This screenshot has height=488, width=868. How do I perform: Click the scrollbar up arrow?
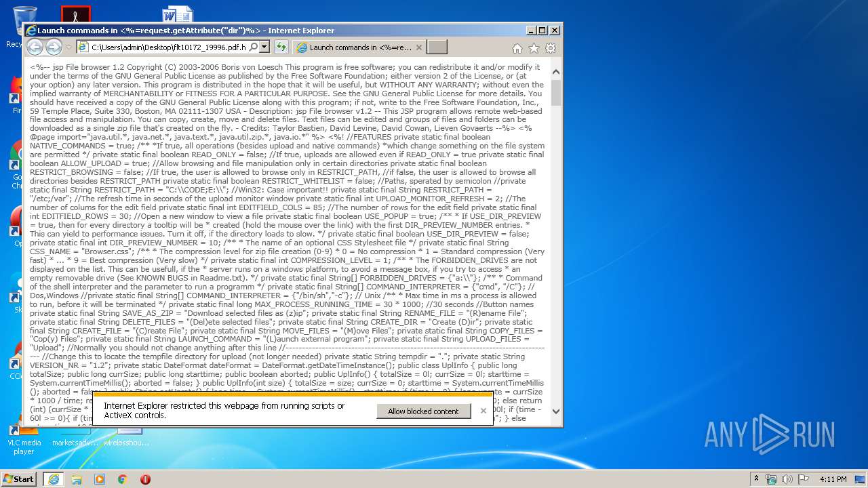click(x=556, y=71)
